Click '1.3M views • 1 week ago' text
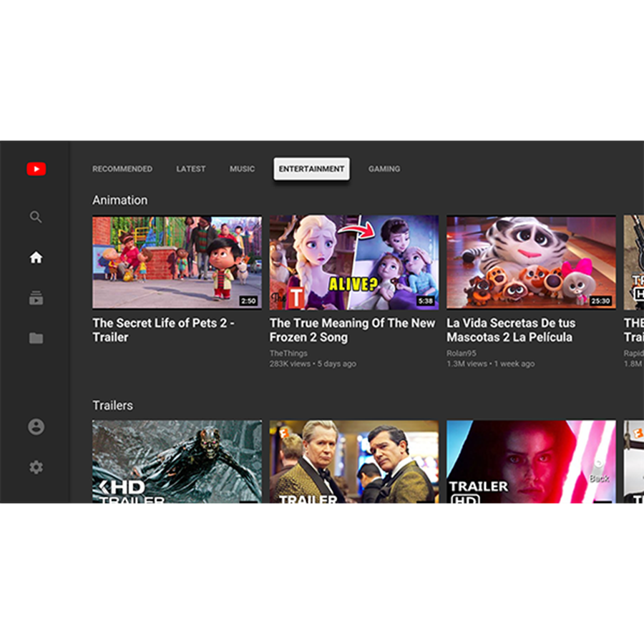Screen dimensions: 644x644 [491, 364]
